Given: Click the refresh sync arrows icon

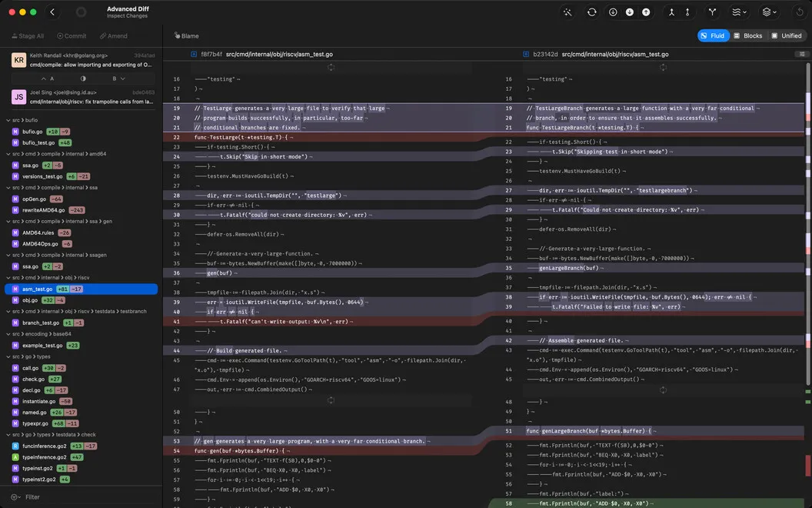Looking at the screenshot, I should pyautogui.click(x=592, y=12).
